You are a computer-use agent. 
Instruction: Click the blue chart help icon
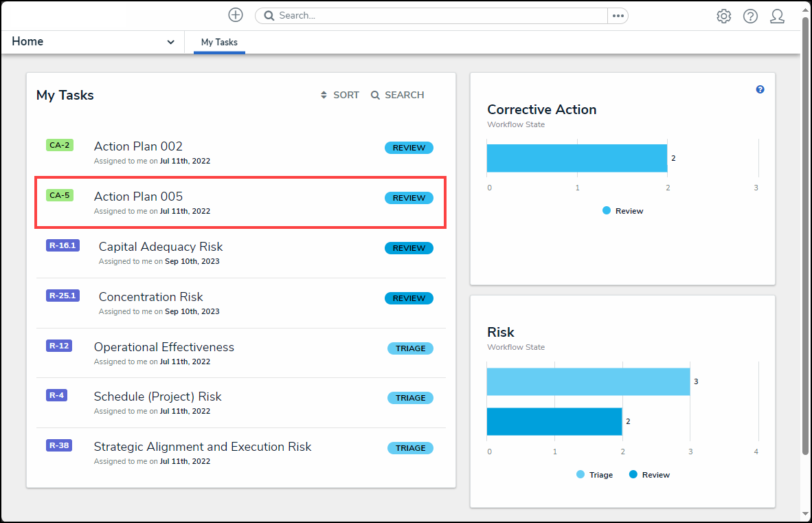tap(760, 89)
